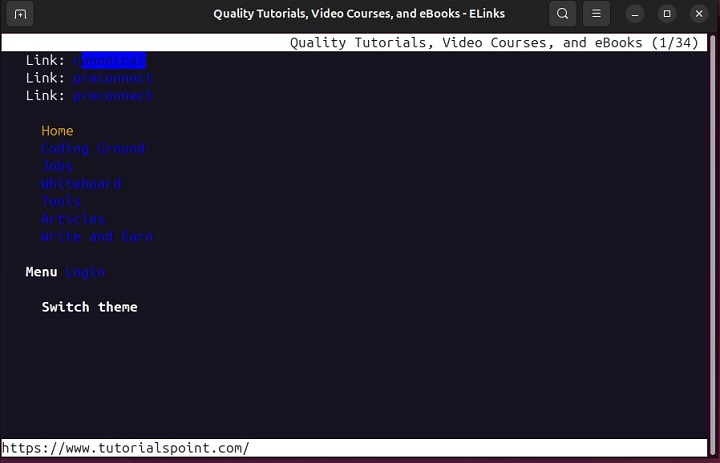Open the Tools link
The width and height of the screenshot is (720, 463).
coord(61,201)
